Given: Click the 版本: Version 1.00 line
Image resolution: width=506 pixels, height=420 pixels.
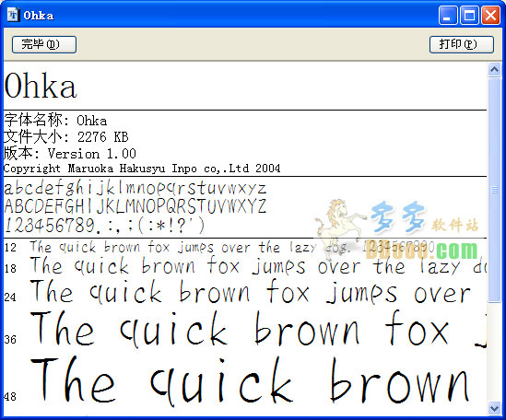Looking at the screenshot, I should (x=70, y=153).
